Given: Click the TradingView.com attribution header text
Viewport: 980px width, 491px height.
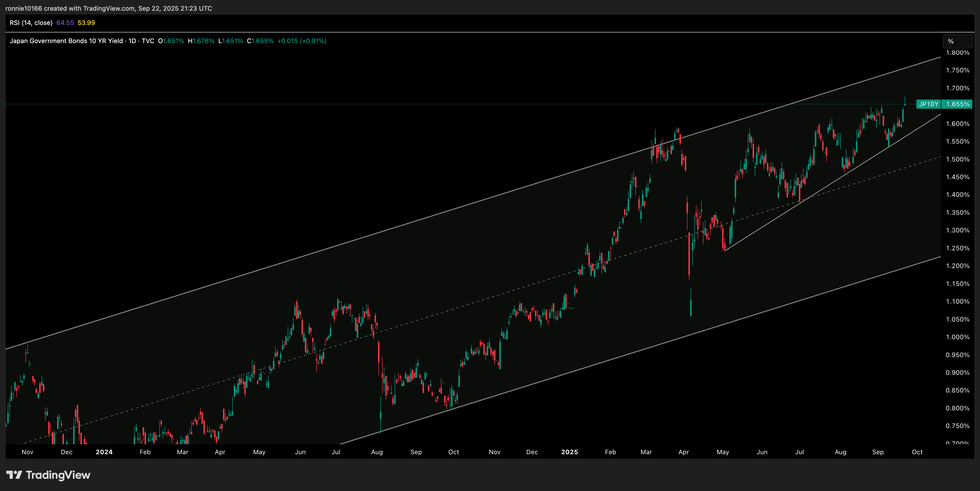Looking at the screenshot, I should click(108, 8).
